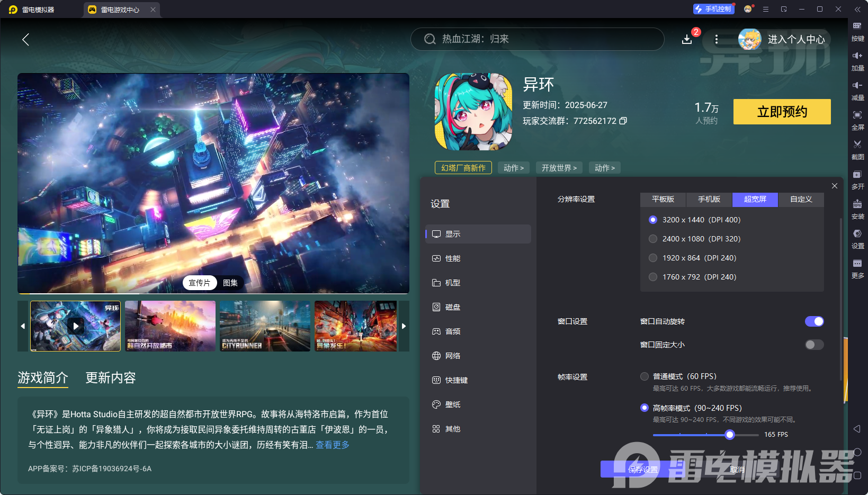
Task: Click the Android home circle button
Action: (x=857, y=452)
